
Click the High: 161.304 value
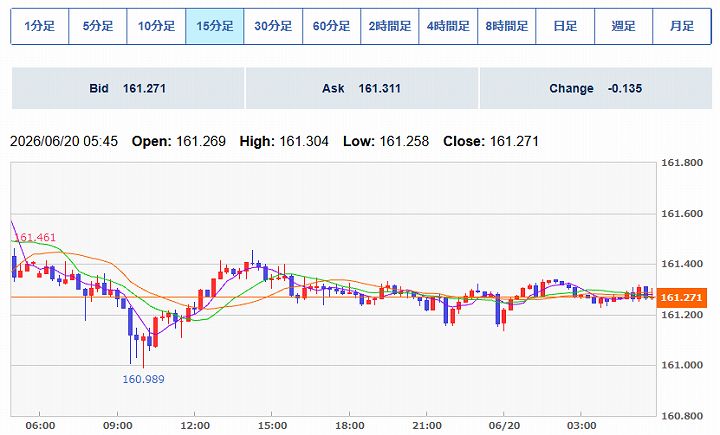coord(284,141)
